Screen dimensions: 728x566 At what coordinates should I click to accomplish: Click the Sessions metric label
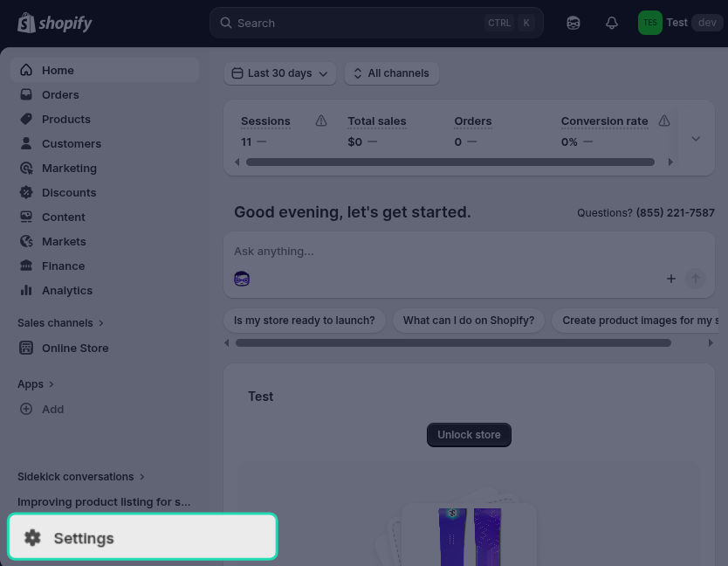coord(265,121)
